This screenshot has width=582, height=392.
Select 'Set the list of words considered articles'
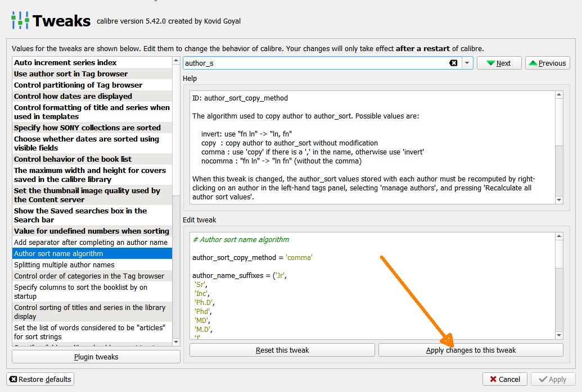pos(92,332)
